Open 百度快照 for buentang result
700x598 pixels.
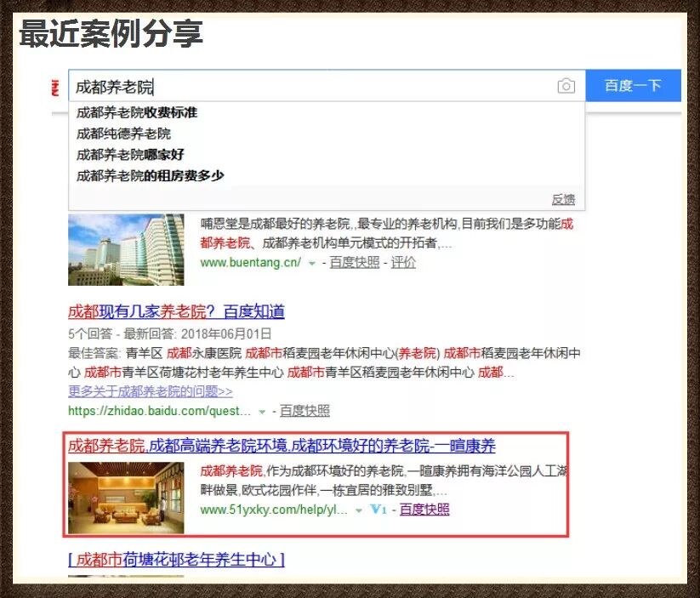coord(355,262)
